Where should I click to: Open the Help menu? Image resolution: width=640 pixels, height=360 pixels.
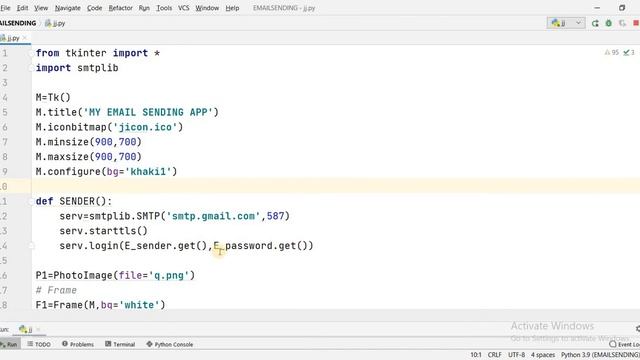click(232, 8)
